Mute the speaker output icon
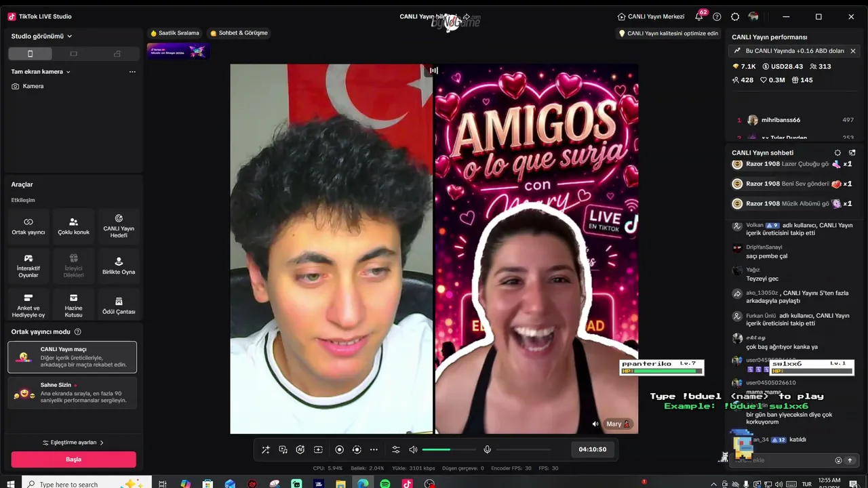 coord(413,449)
